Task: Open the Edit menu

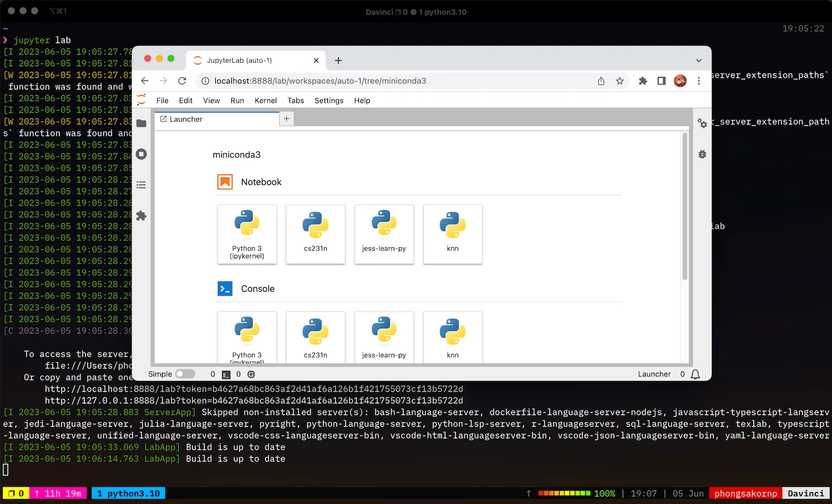Action: point(186,100)
